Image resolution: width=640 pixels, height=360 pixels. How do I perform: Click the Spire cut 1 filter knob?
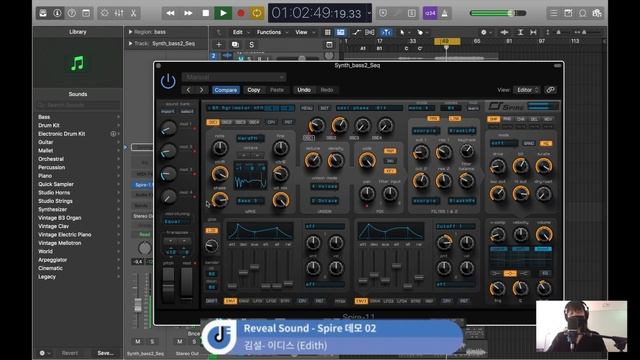420,152
